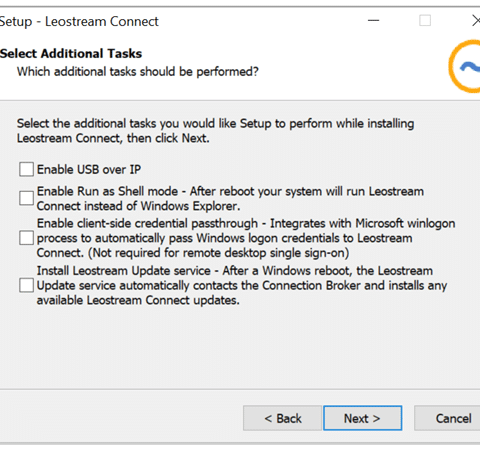Tick the client-side credential passthrough checkbox
The height and width of the screenshot is (449, 480).
26,238
